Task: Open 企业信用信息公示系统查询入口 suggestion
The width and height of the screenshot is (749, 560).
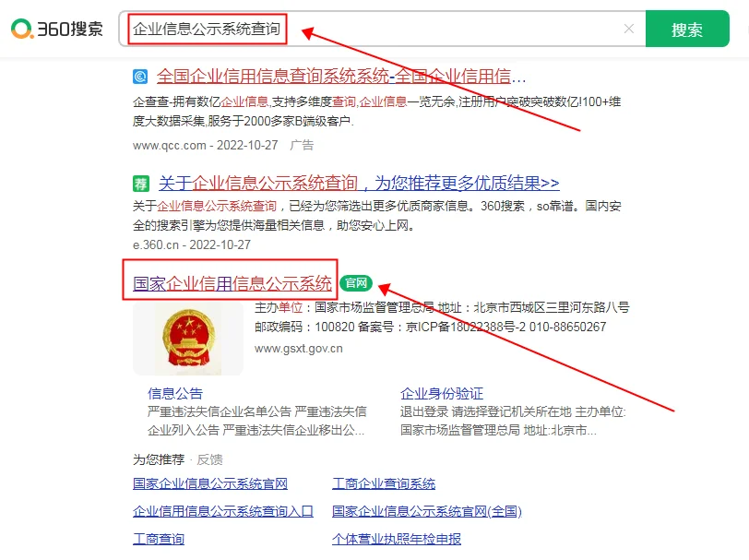Action: click(x=223, y=511)
